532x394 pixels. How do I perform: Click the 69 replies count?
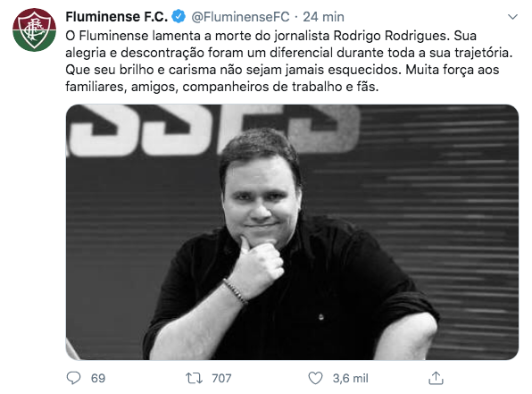(x=98, y=379)
